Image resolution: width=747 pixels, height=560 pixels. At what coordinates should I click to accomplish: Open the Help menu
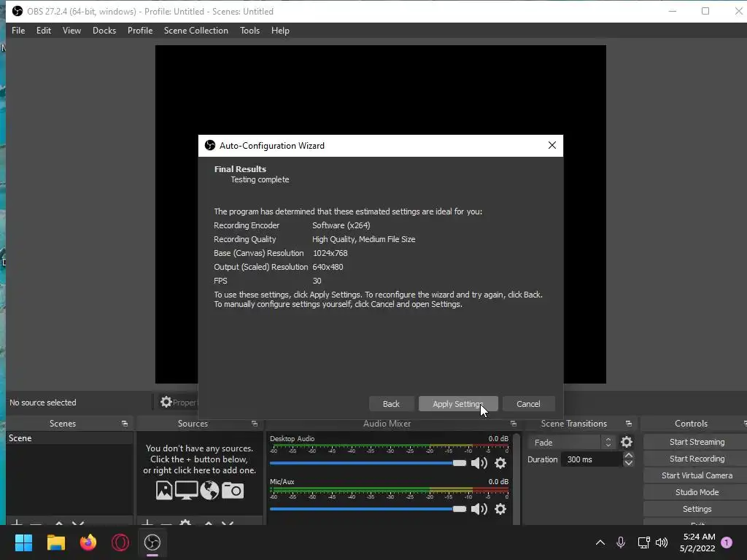[x=280, y=31]
